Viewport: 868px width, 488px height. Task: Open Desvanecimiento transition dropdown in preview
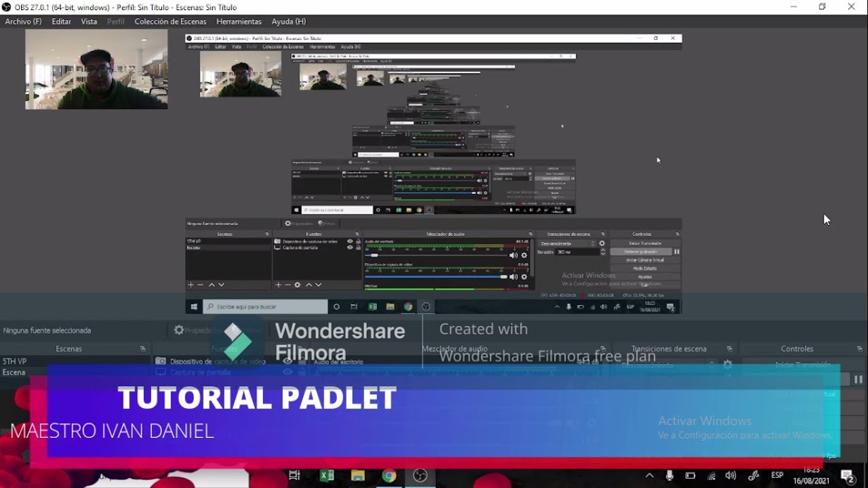pos(567,243)
